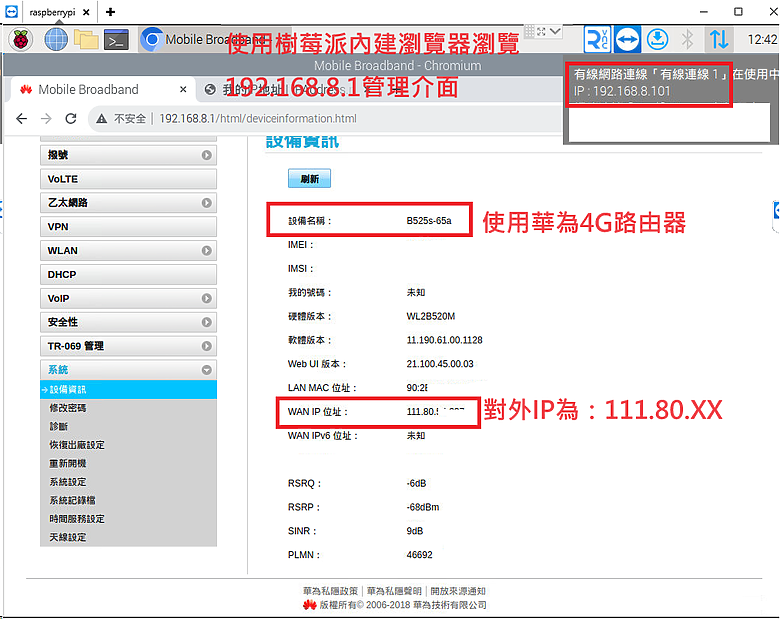The image size is (780, 619).
Task: Expand arrow next to VoIP
Action: point(206,299)
